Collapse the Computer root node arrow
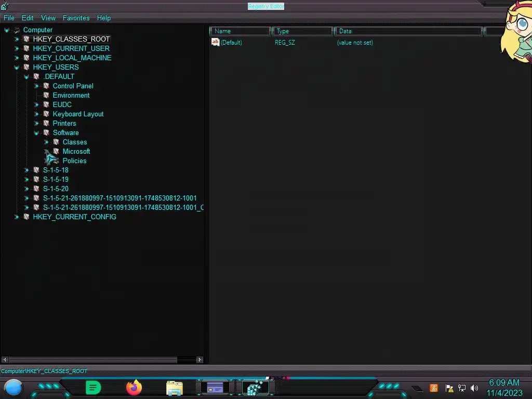This screenshot has height=399, width=532. pos(6,30)
